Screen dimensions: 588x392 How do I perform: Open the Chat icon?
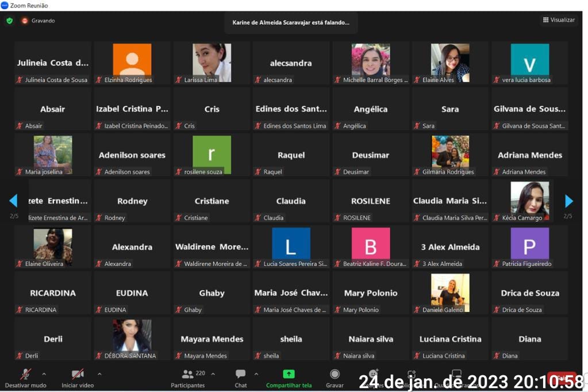[241, 374]
